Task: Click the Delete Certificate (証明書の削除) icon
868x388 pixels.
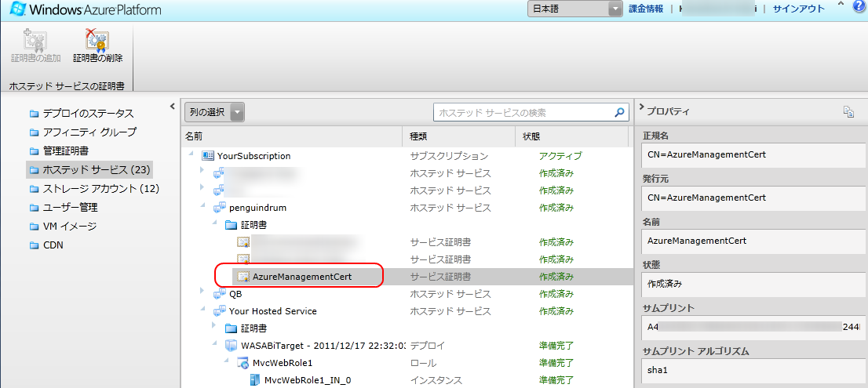Action: tap(97, 40)
